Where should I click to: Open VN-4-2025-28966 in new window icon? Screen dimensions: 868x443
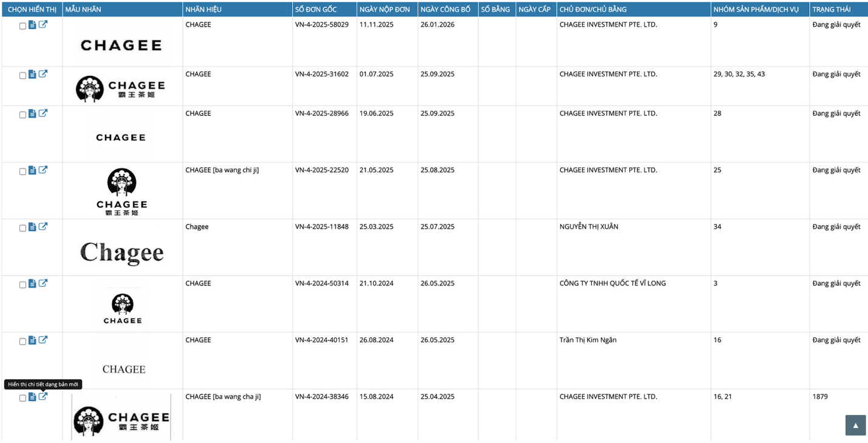[43, 113]
